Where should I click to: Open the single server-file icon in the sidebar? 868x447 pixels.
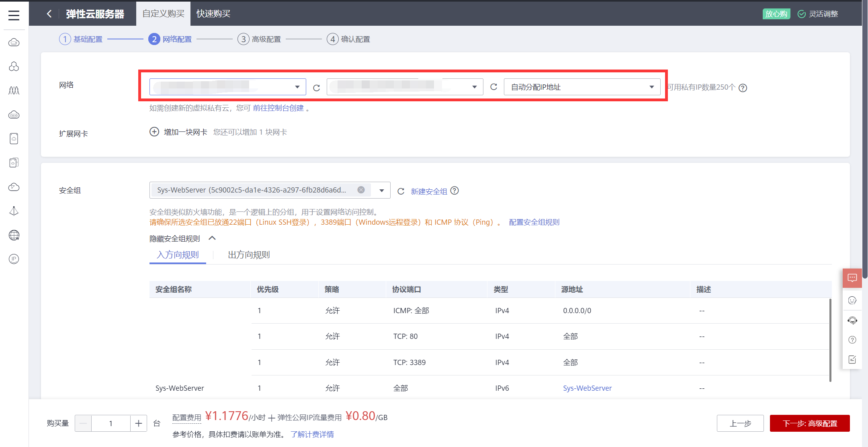[14, 139]
